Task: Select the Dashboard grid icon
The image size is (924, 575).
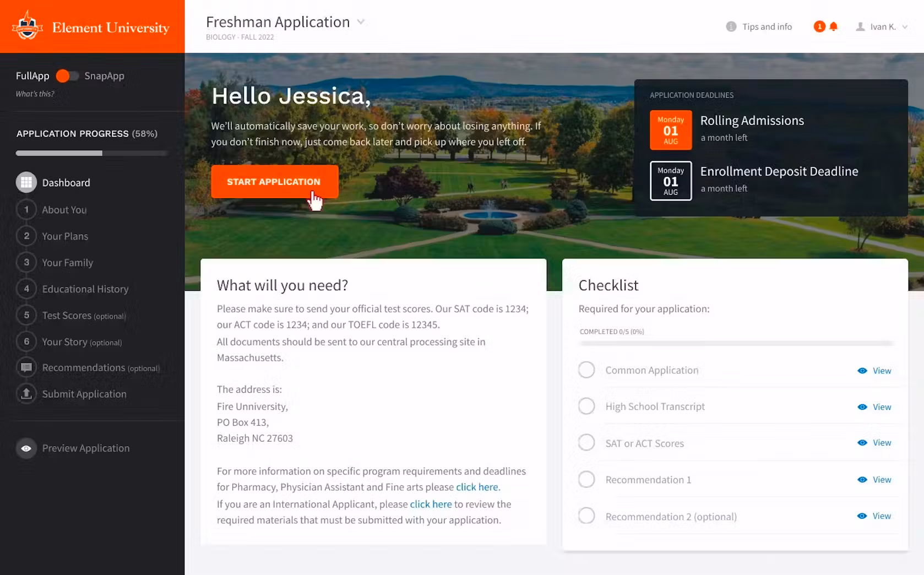Action: point(26,182)
